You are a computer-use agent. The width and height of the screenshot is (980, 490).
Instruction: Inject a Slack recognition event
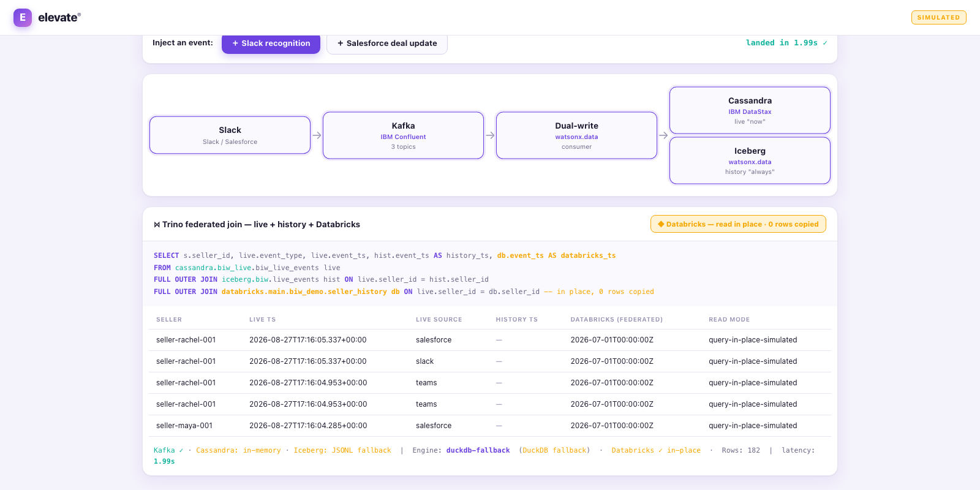pos(271,43)
